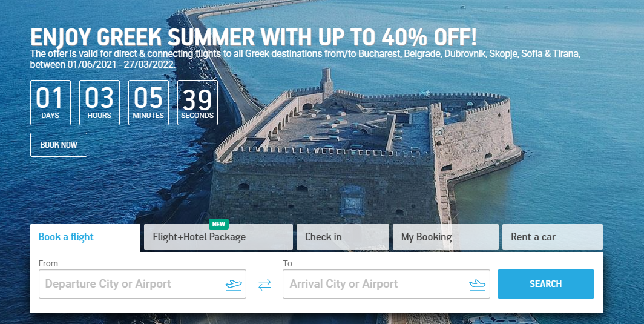Open the My Booking tab
This screenshot has width=644, height=324.
[445, 237]
